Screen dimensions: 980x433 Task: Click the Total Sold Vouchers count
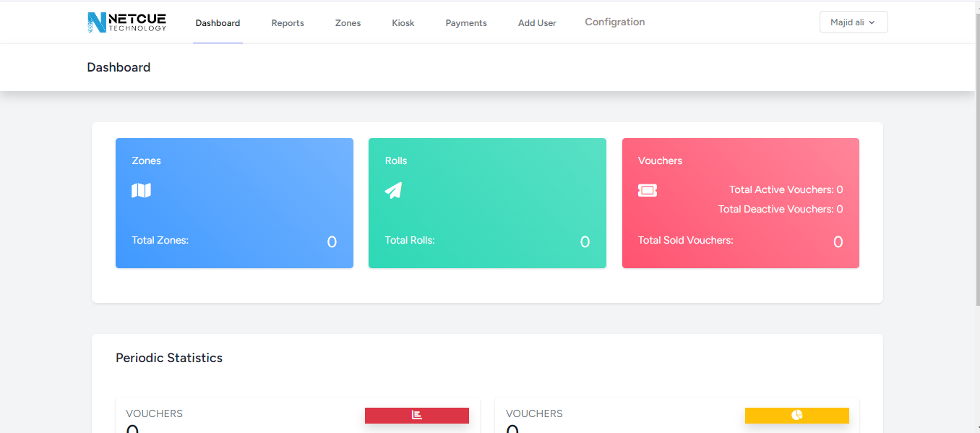(x=838, y=242)
